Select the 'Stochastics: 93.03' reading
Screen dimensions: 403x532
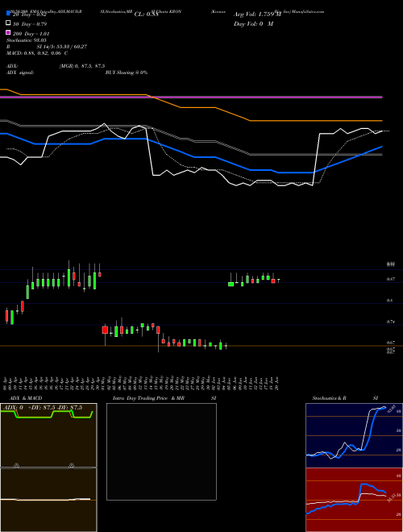tap(26, 40)
